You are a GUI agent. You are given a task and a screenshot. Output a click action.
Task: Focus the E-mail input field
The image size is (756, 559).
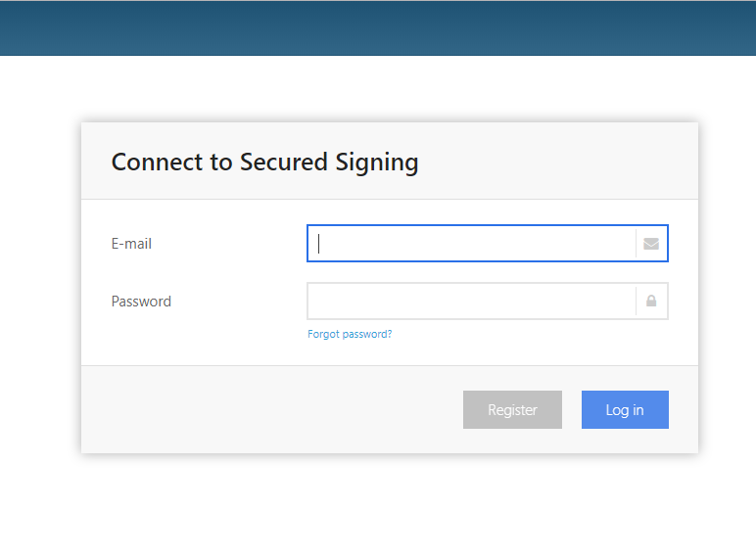472,244
